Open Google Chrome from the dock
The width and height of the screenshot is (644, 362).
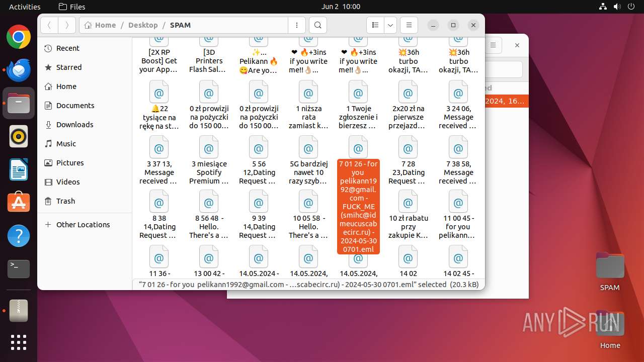click(19, 37)
